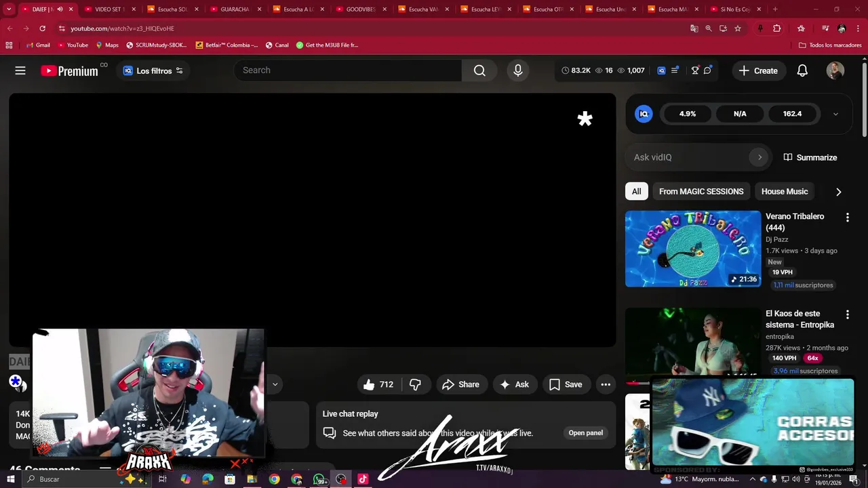Click the vidIQ 162.4 stat pill
Viewport: 868px width, 488px height.
[x=792, y=114]
